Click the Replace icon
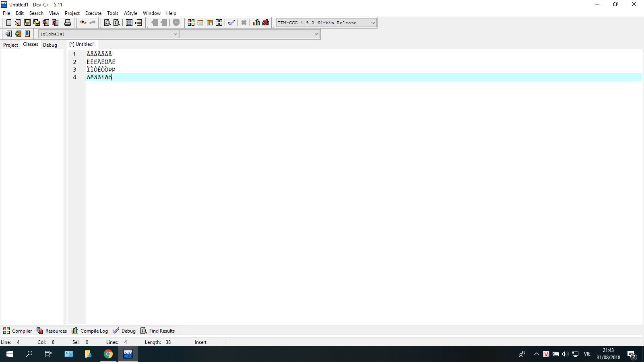This screenshot has width=644, height=362. [x=117, y=23]
